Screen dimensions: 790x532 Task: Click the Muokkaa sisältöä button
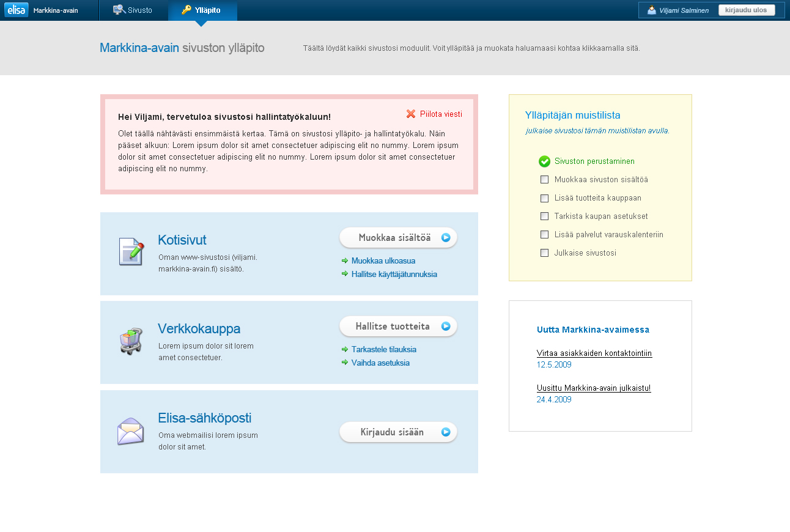(x=398, y=238)
